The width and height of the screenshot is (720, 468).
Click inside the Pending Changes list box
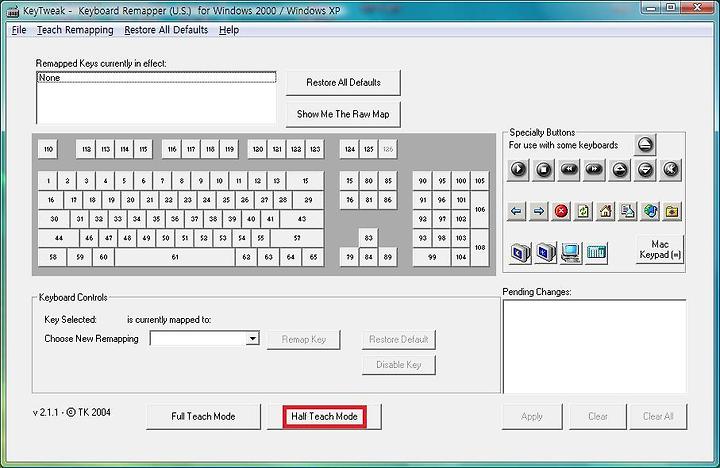pos(595,347)
